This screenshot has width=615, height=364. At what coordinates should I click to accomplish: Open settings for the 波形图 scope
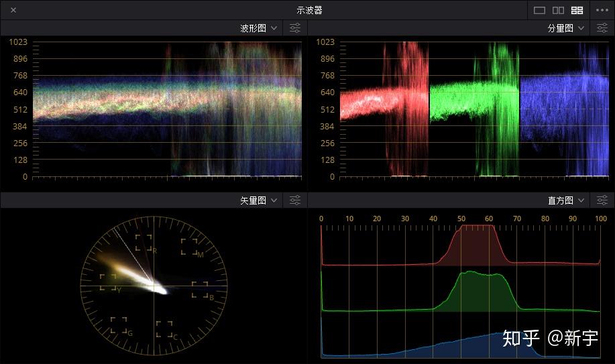(295, 28)
